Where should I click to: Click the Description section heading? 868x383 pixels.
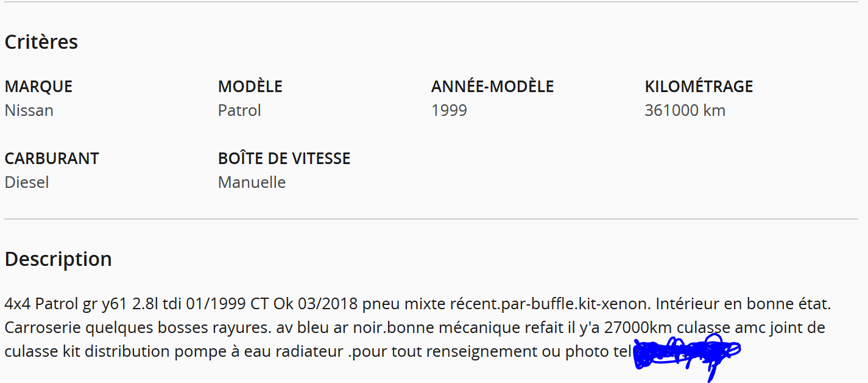point(58,259)
